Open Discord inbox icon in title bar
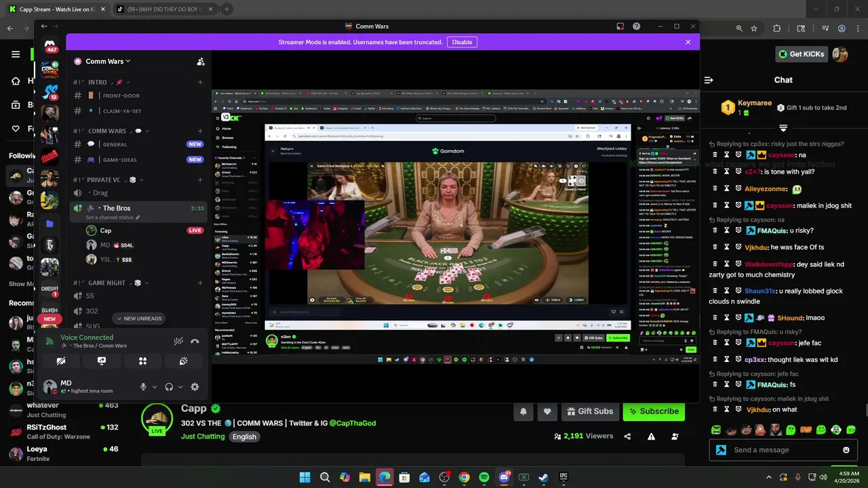 click(x=620, y=26)
